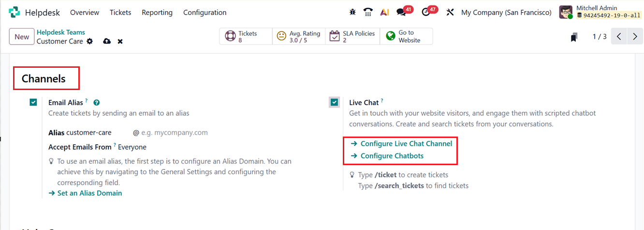This screenshot has width=644, height=230.
Task: Open the AI assistant icon
Action: click(384, 13)
